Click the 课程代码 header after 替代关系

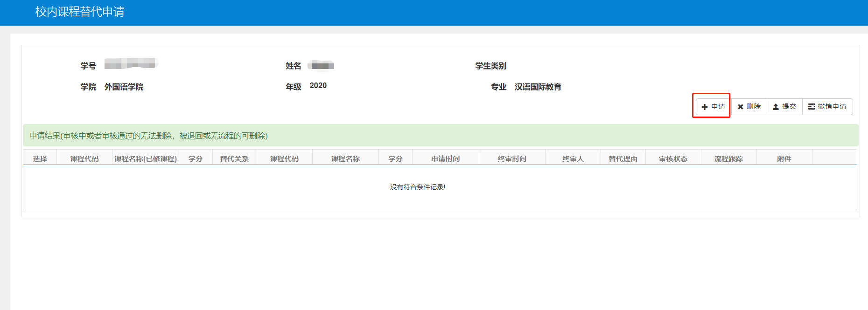pos(284,158)
